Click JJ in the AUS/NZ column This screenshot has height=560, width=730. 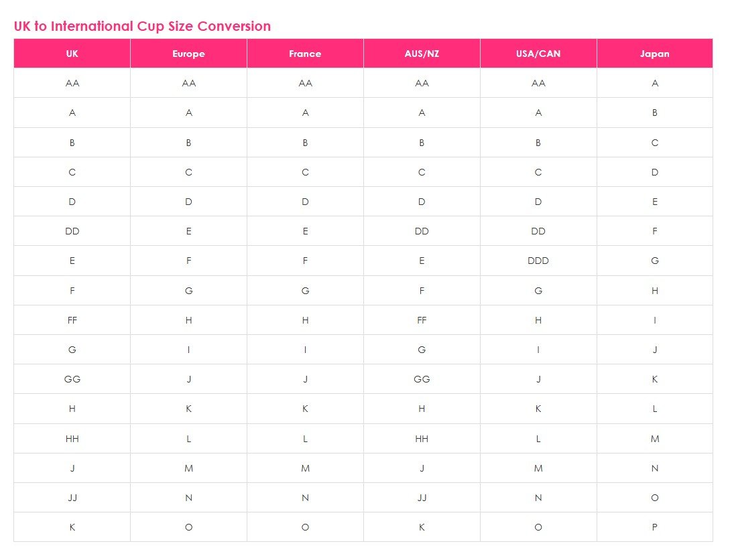click(x=422, y=498)
